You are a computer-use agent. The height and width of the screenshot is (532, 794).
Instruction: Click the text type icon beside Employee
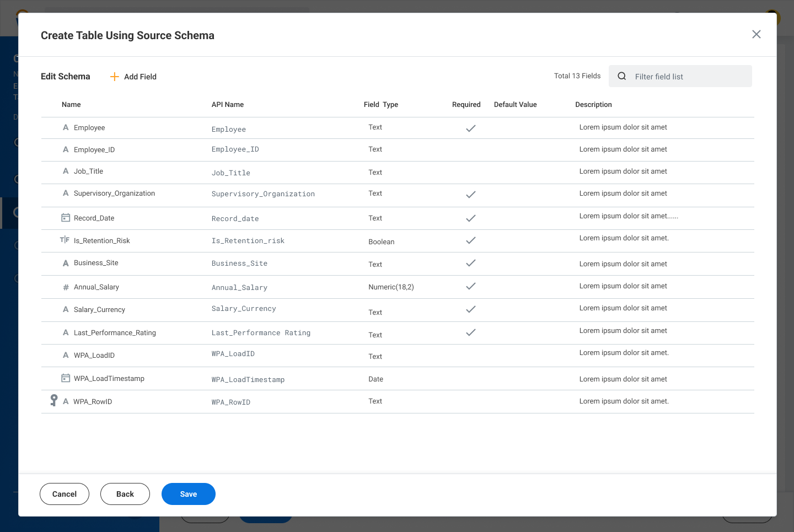[66, 127]
